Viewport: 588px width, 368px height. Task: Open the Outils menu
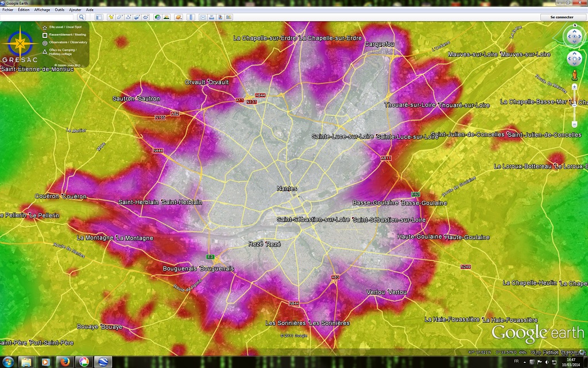(59, 10)
